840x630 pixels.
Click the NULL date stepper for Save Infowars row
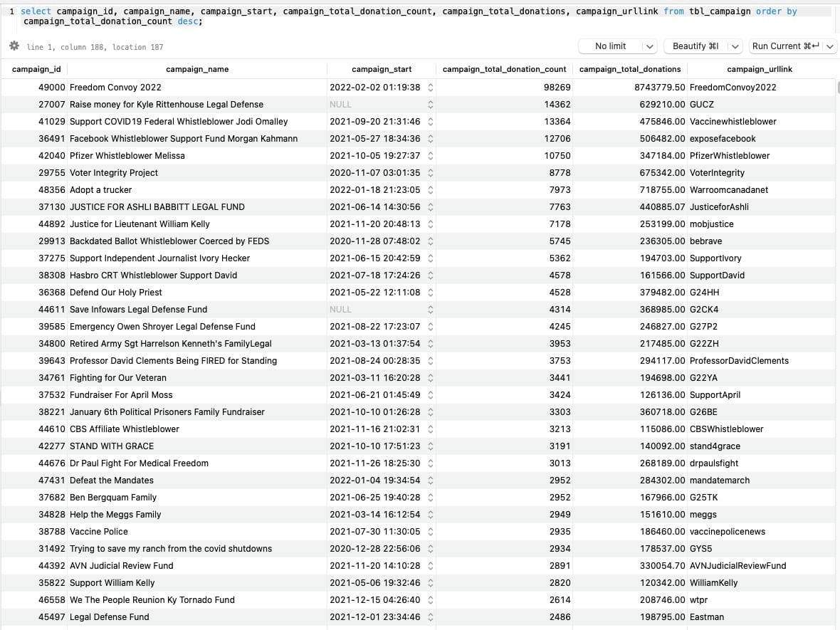431,310
